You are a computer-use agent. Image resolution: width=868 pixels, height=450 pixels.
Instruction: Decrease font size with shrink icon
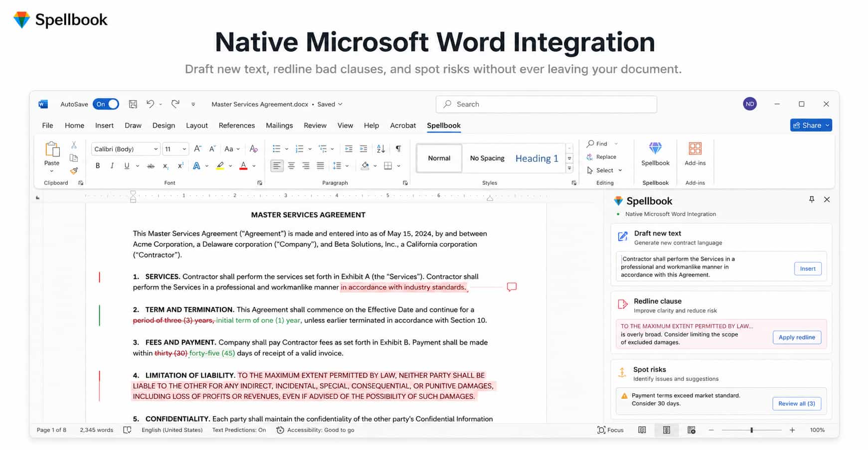(x=212, y=149)
